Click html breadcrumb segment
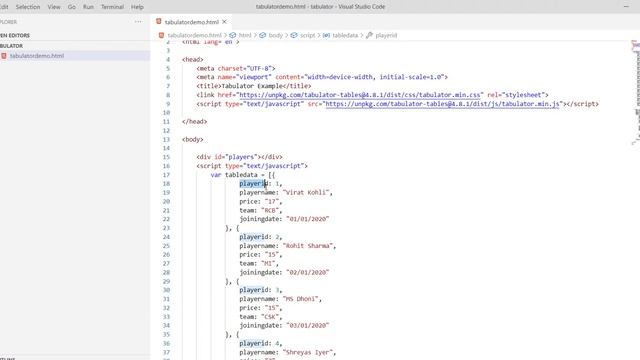Image resolution: width=640 pixels, height=360 pixels. tap(245, 36)
